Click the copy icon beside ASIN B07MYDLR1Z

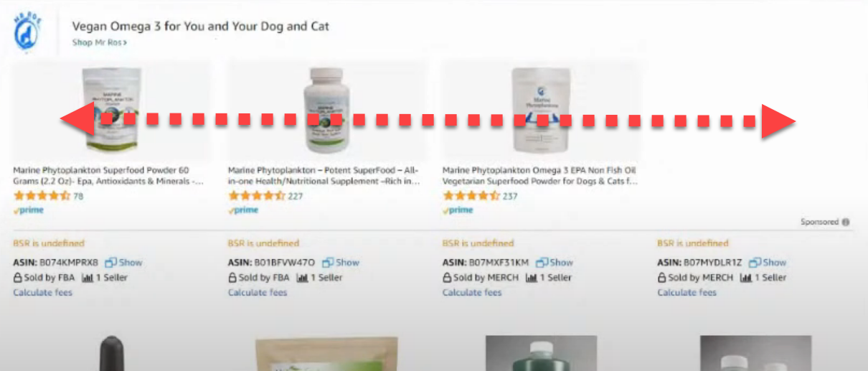(x=755, y=263)
